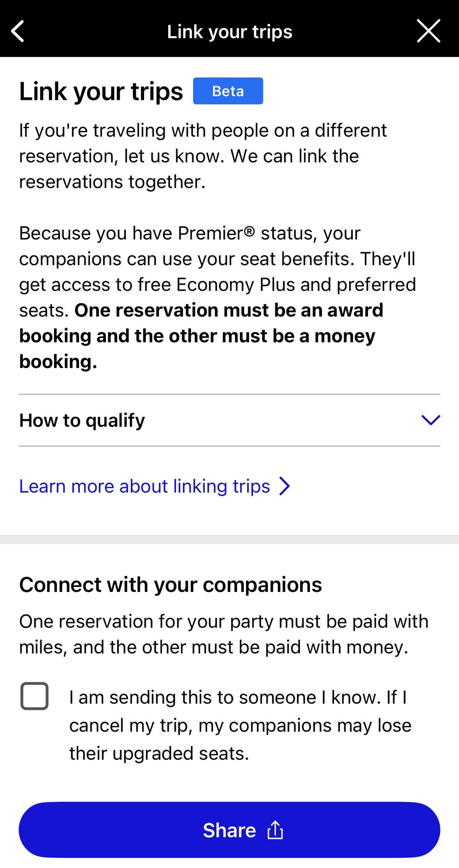Open Learn more about linking trips
The height and width of the screenshot is (868, 459).
(x=144, y=486)
